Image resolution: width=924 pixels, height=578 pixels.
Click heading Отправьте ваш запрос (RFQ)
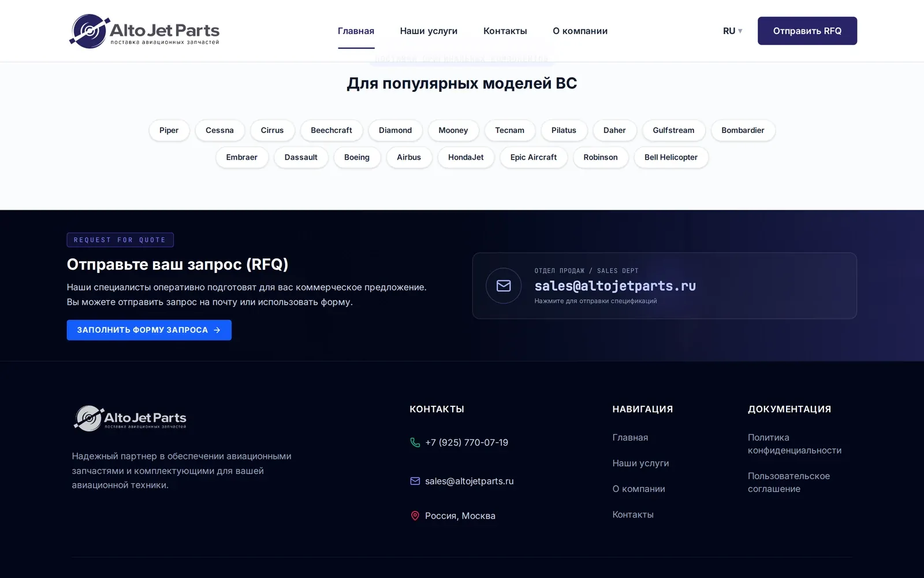177,264
